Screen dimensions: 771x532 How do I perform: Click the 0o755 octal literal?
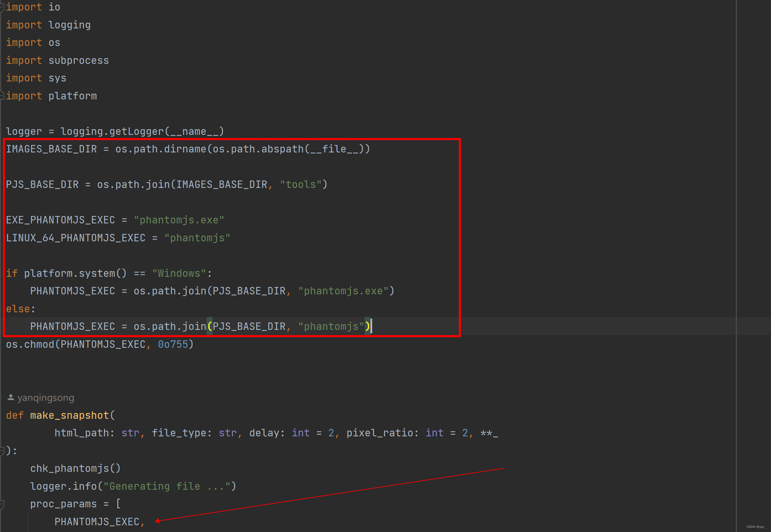click(x=173, y=344)
